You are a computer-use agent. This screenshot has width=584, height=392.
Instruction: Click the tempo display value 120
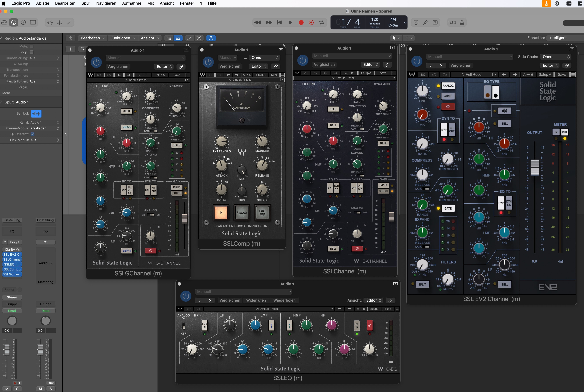374,19
